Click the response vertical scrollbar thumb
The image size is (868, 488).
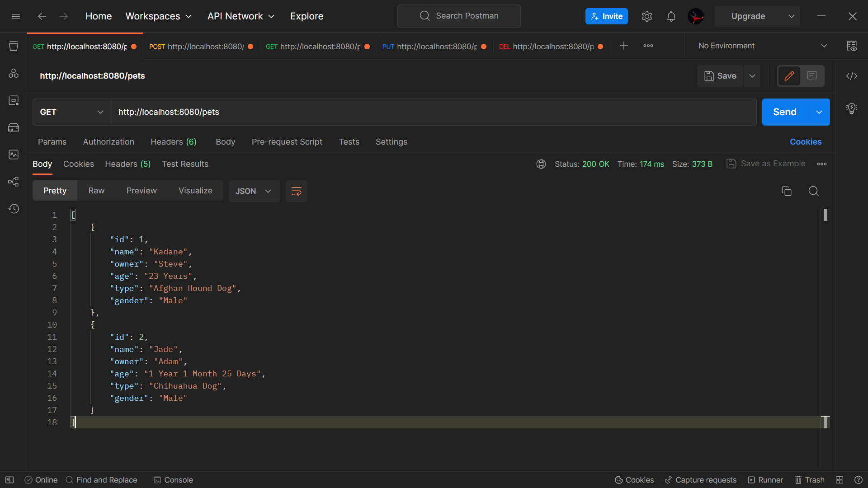click(826, 215)
